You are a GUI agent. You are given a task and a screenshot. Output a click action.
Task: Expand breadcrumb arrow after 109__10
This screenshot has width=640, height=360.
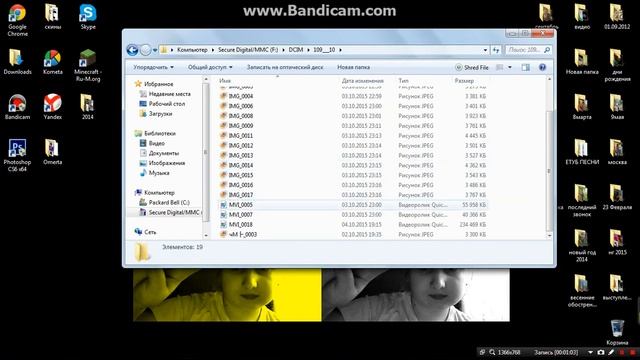coord(340,50)
